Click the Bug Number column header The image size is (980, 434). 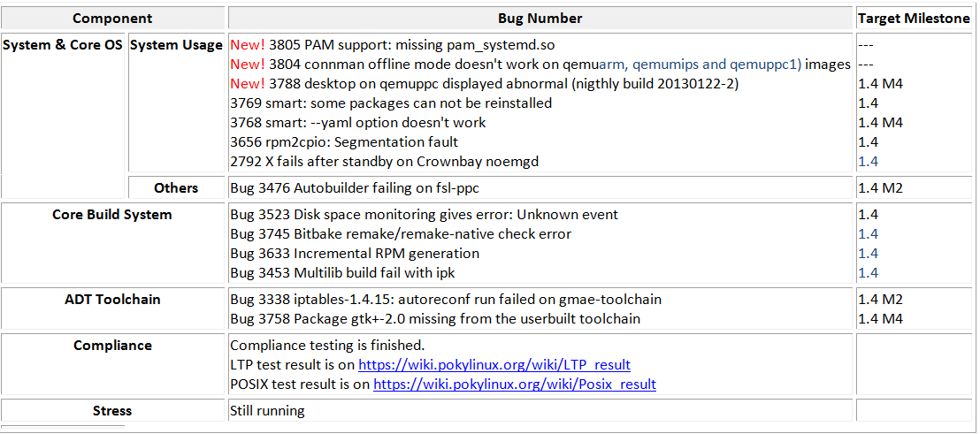coord(540,19)
